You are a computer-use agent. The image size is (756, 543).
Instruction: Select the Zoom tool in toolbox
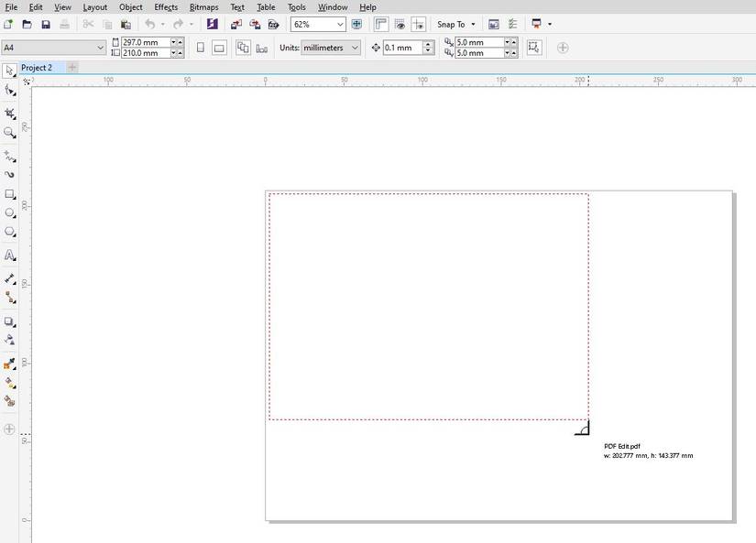pyautogui.click(x=10, y=133)
